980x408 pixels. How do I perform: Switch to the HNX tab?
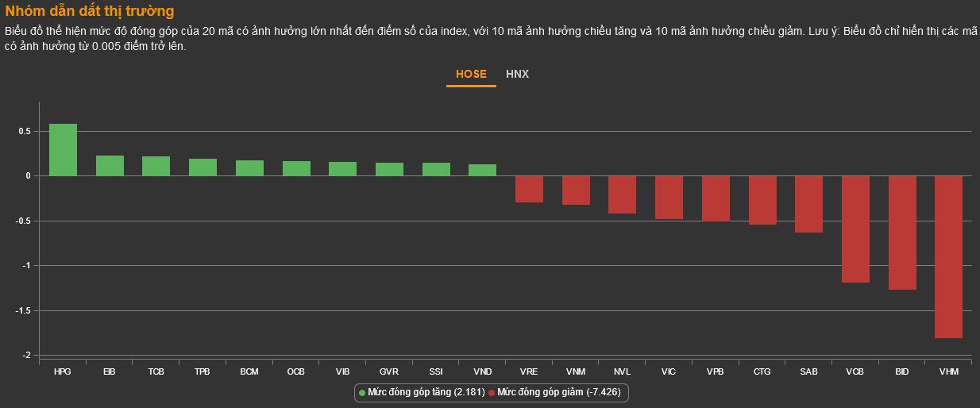tap(517, 74)
